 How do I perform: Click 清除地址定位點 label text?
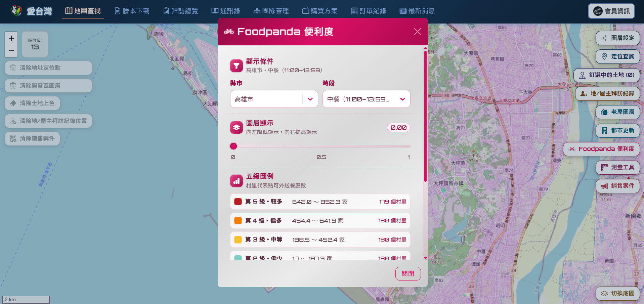pos(40,68)
